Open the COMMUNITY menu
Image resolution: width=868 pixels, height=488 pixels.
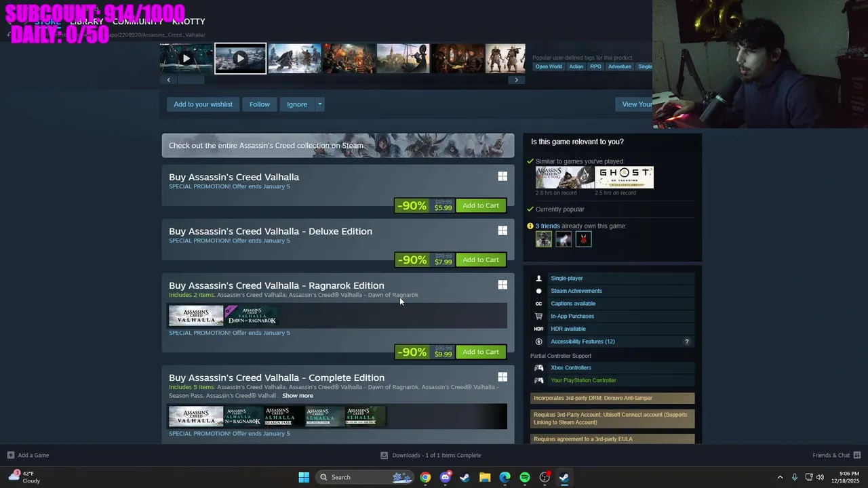pyautogui.click(x=138, y=22)
